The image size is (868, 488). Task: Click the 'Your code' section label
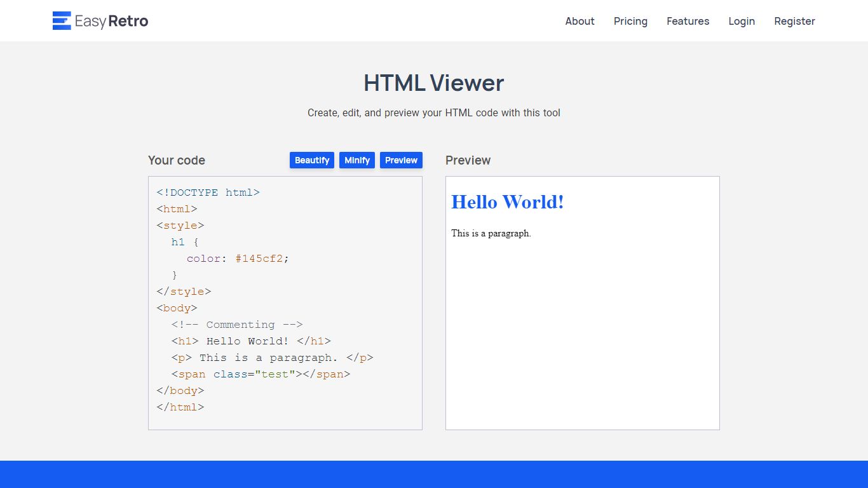[x=177, y=160]
